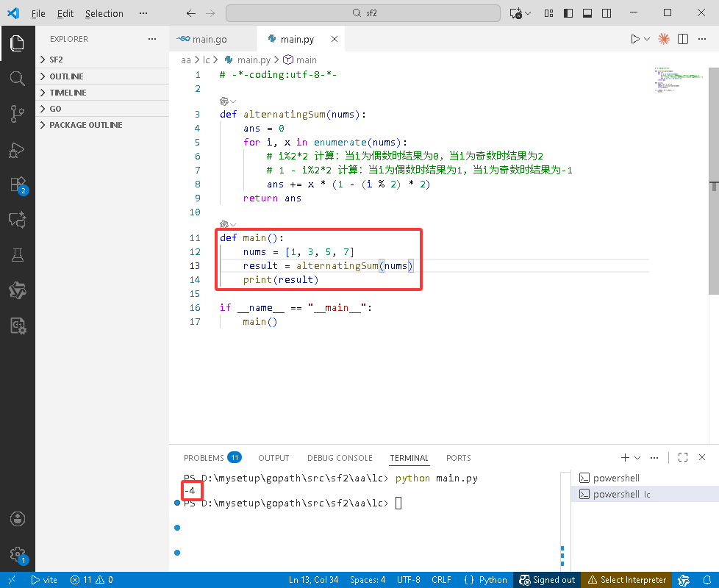Open the Search view in activity bar

point(18,79)
